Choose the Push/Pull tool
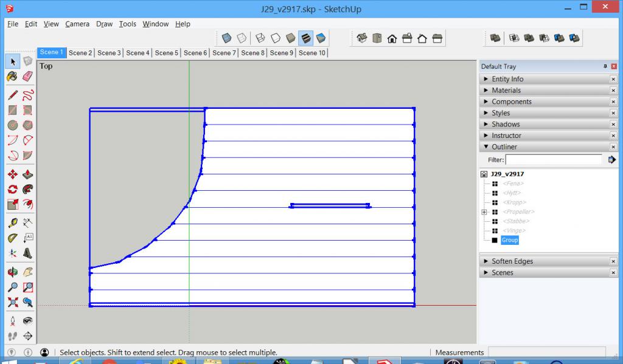This screenshot has width=623, height=364. (27, 174)
